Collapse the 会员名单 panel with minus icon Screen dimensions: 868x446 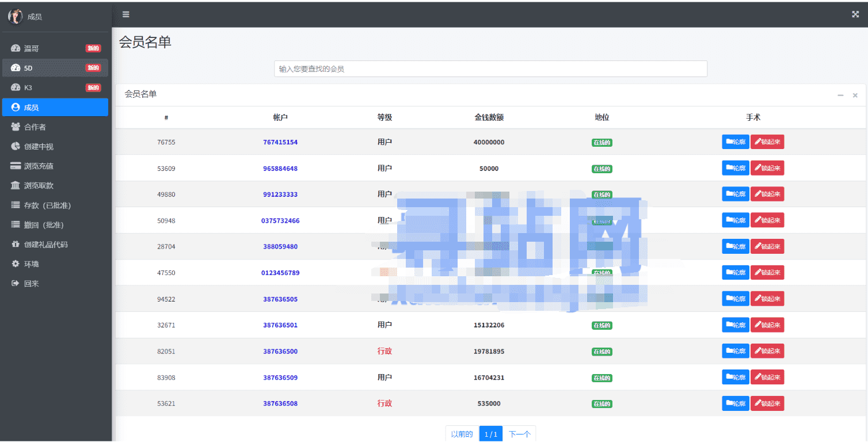point(840,95)
